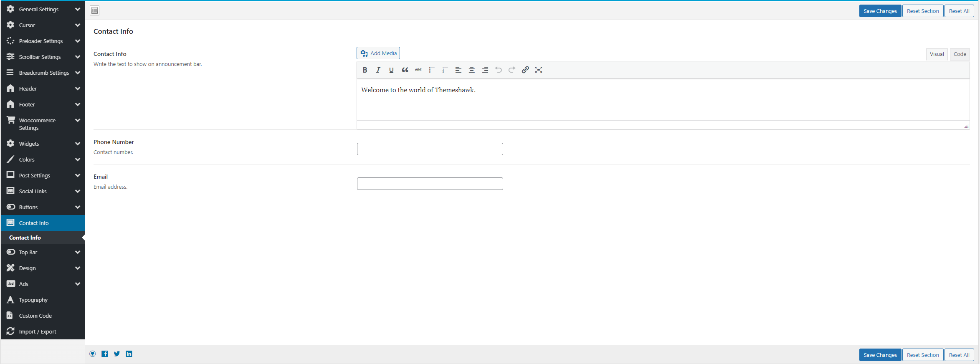Center align the editor text
This screenshot has height=364, width=980.
[x=472, y=70]
